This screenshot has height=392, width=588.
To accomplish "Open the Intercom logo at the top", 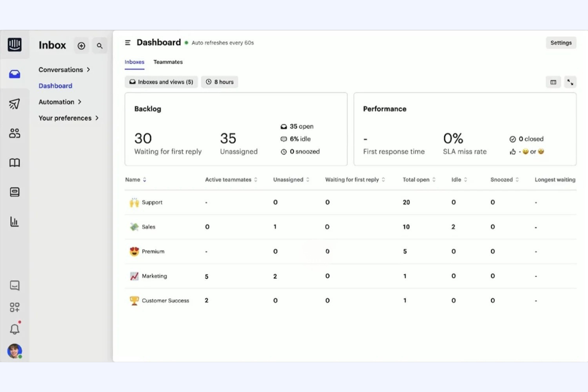I will tap(15, 44).
